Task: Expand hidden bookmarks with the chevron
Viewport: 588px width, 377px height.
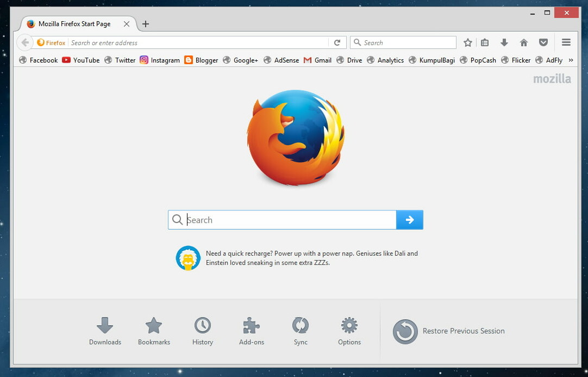Action: [x=571, y=60]
